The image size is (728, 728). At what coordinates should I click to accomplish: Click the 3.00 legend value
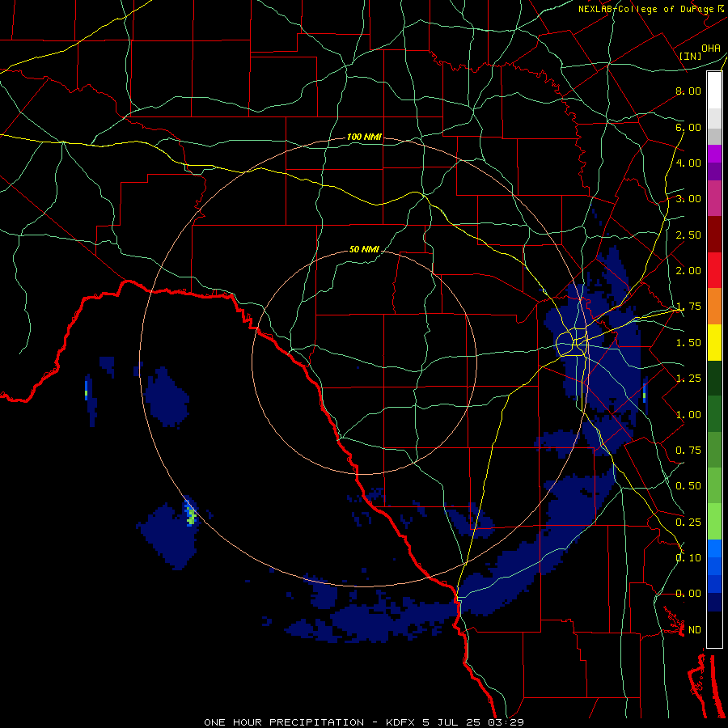click(688, 199)
